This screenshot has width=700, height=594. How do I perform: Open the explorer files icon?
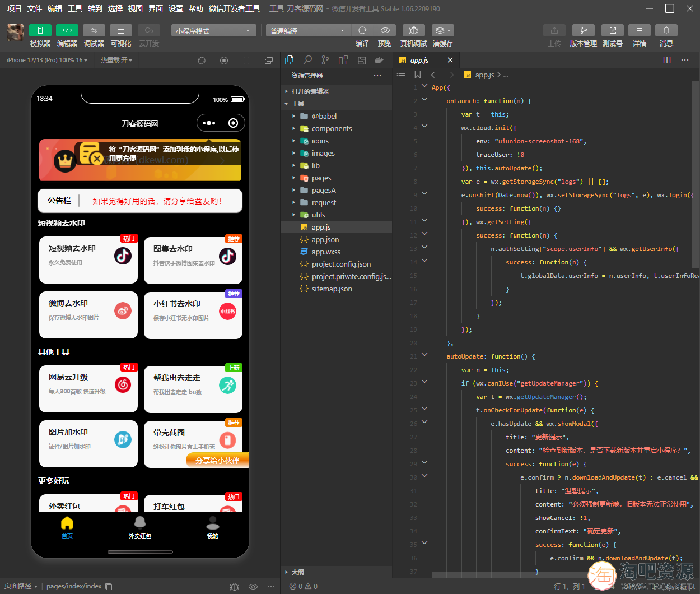(290, 60)
